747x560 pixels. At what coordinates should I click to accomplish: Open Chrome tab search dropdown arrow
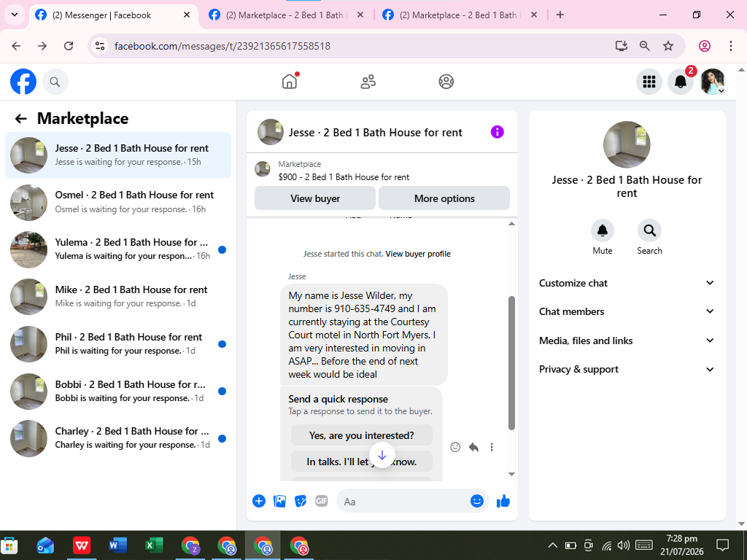(15, 15)
